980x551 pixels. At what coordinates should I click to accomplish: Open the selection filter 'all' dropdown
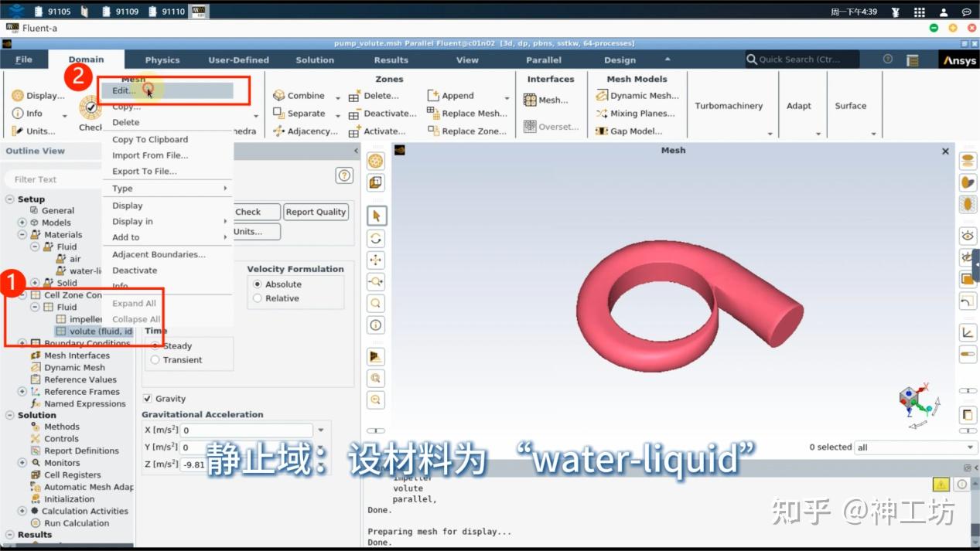(x=917, y=447)
